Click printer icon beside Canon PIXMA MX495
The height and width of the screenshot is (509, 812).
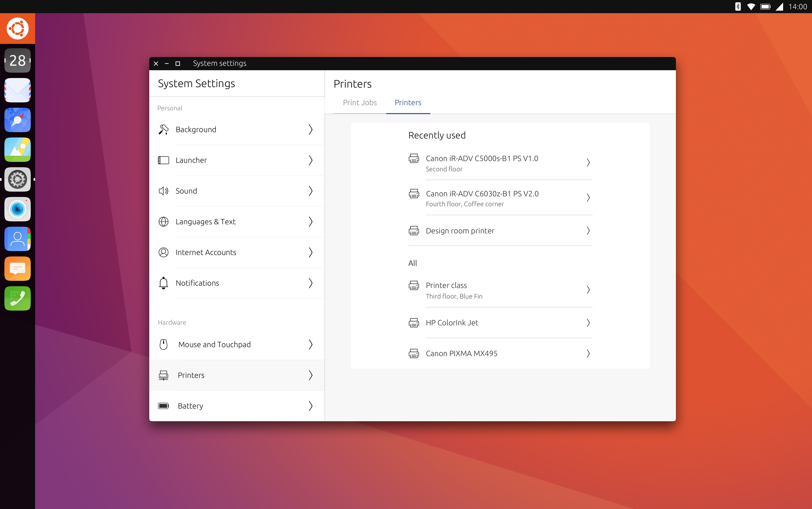(414, 353)
